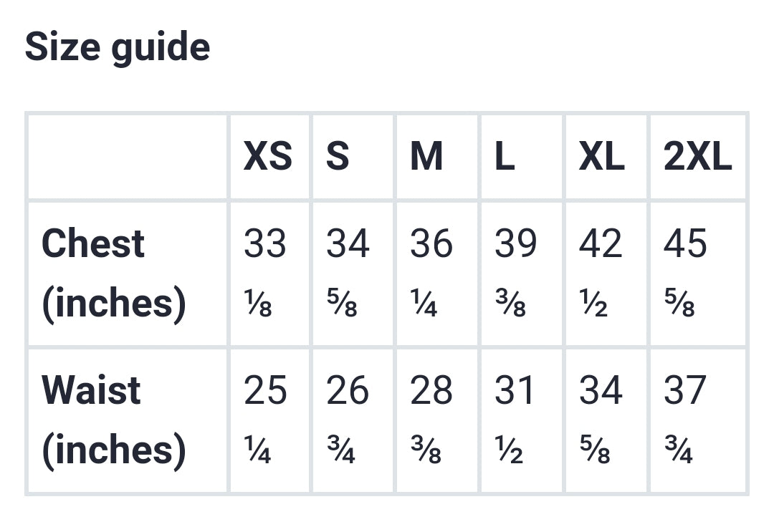Click the L size column header

click(x=505, y=157)
